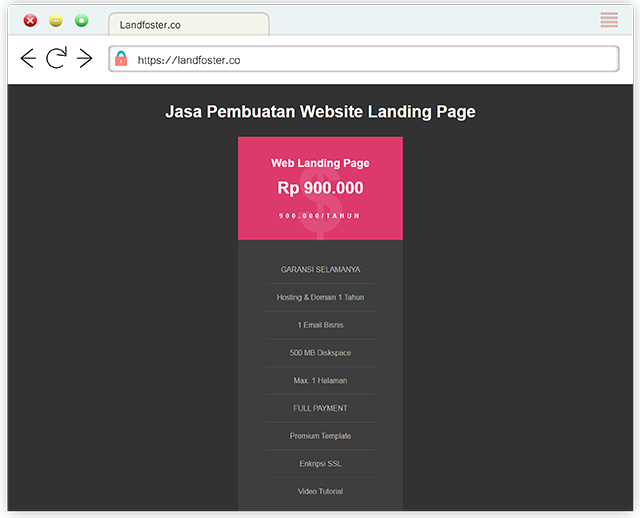Click the 500 MB Diskspace item
Image resolution: width=640 pixels, height=518 pixels.
(x=320, y=353)
